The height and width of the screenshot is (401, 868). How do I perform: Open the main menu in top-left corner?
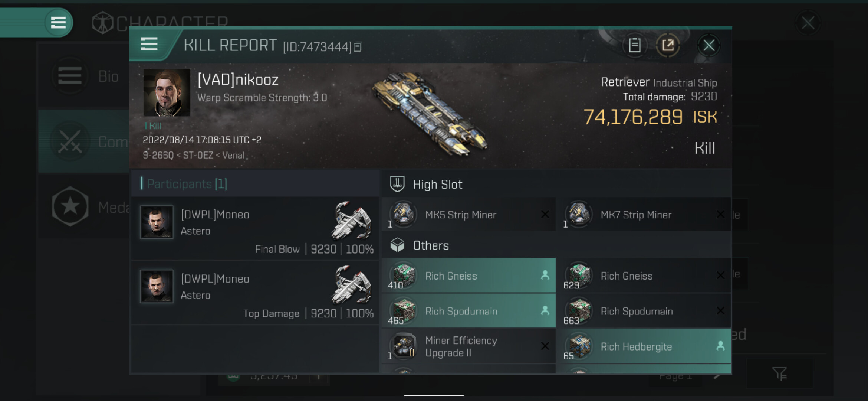tap(58, 22)
